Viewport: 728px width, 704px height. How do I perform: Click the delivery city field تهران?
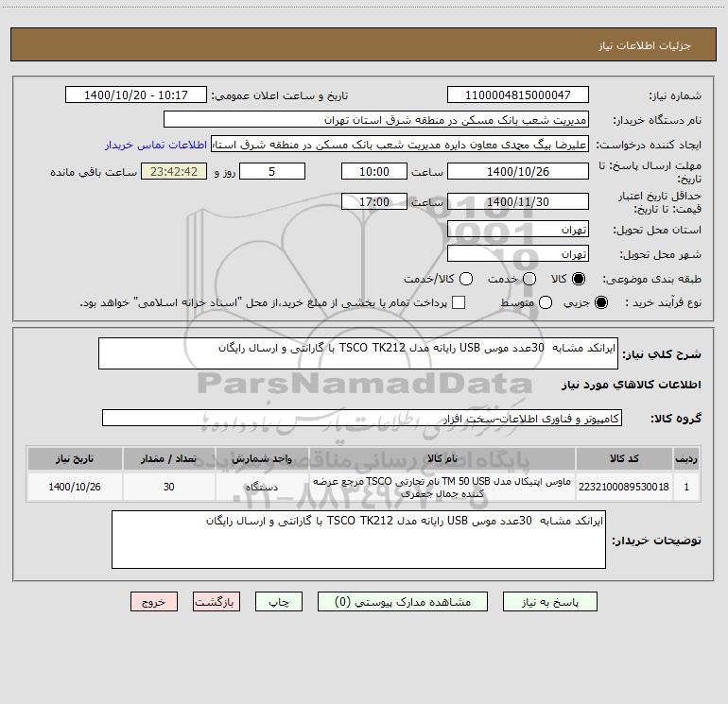point(518,253)
